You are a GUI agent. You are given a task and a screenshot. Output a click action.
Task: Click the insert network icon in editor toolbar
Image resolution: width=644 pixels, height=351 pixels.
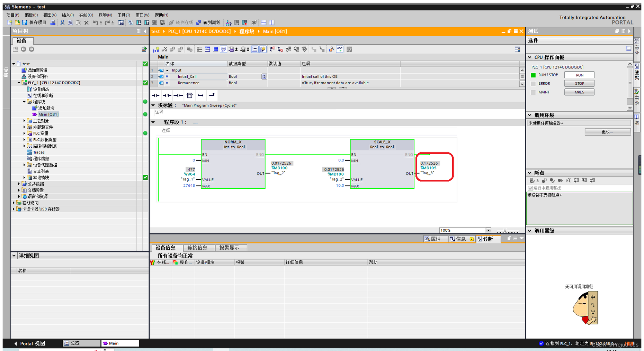[156, 49]
